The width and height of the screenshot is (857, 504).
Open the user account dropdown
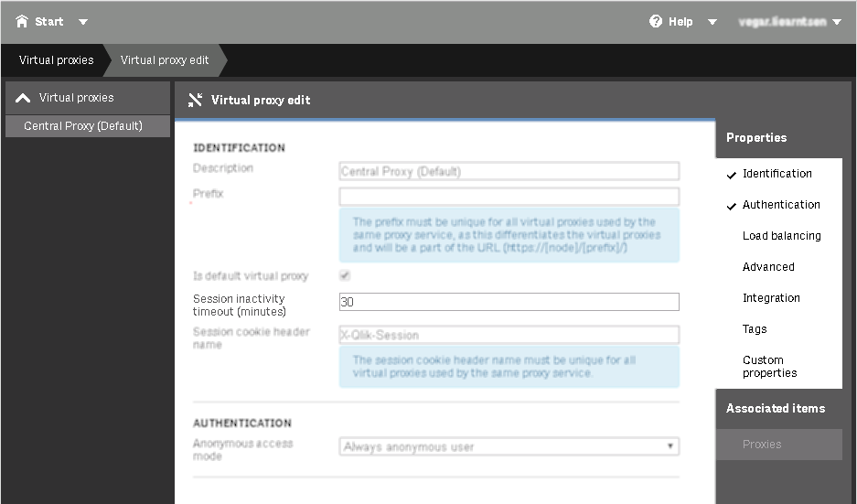coord(836,22)
